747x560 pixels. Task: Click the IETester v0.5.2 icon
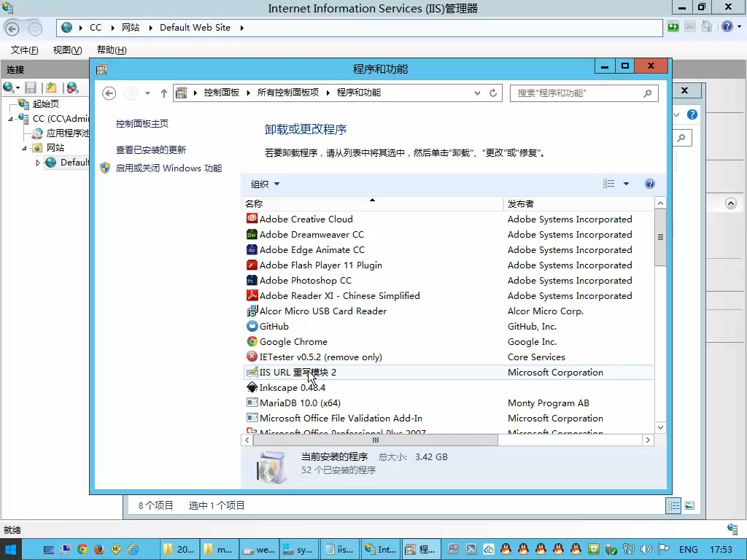click(x=252, y=357)
